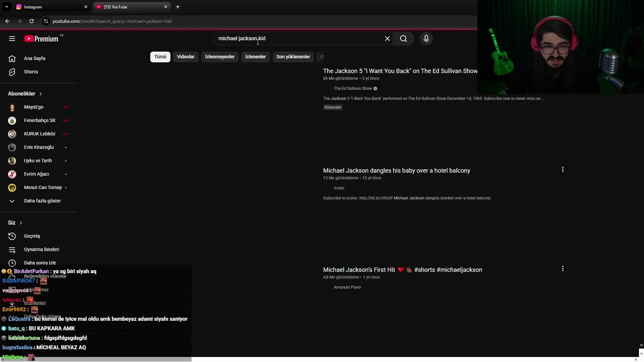This screenshot has height=362, width=644.
Task: Select the İzlenenler filter chip
Action: pos(255,57)
